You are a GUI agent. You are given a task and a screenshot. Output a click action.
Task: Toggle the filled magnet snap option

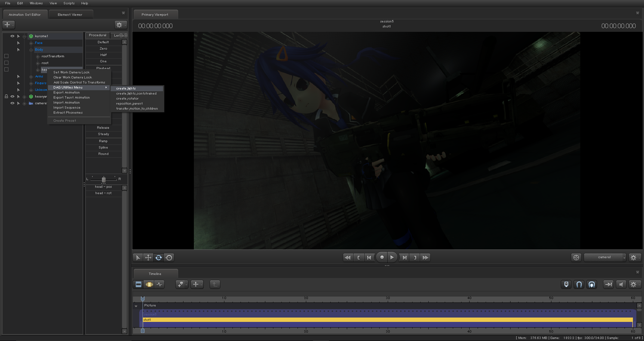[592, 284]
